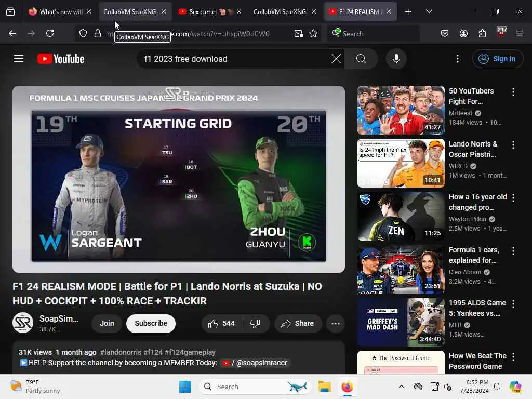This screenshot has height=399, width=532.
Task: Open options for Formula 1 cars explained
Action: click(513, 251)
